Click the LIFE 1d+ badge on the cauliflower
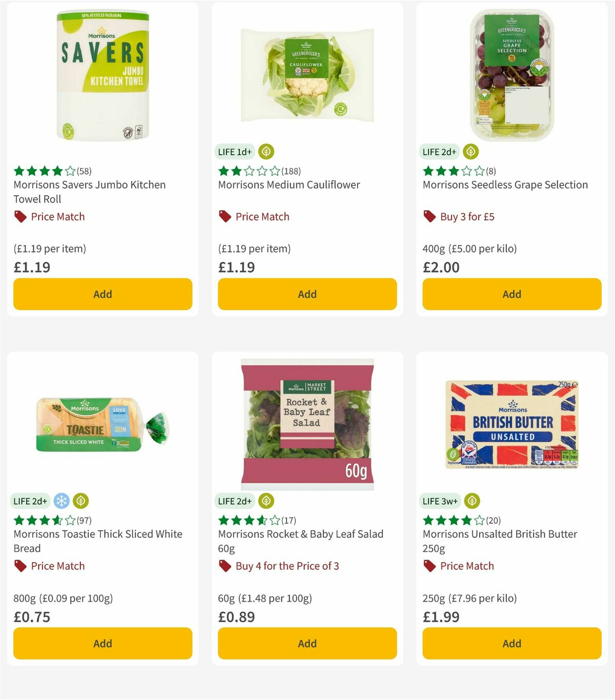The width and height of the screenshot is (615, 700). [x=234, y=152]
